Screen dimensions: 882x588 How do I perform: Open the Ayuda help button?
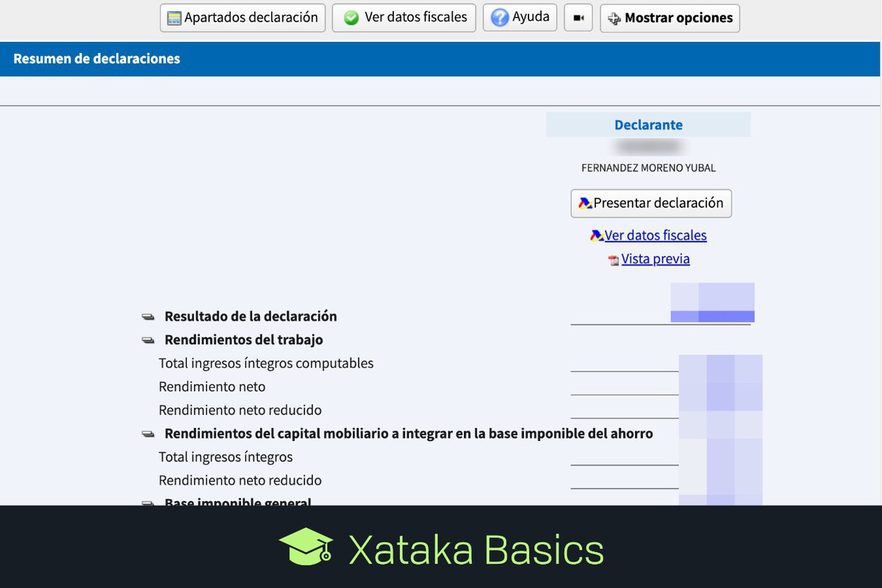520,18
